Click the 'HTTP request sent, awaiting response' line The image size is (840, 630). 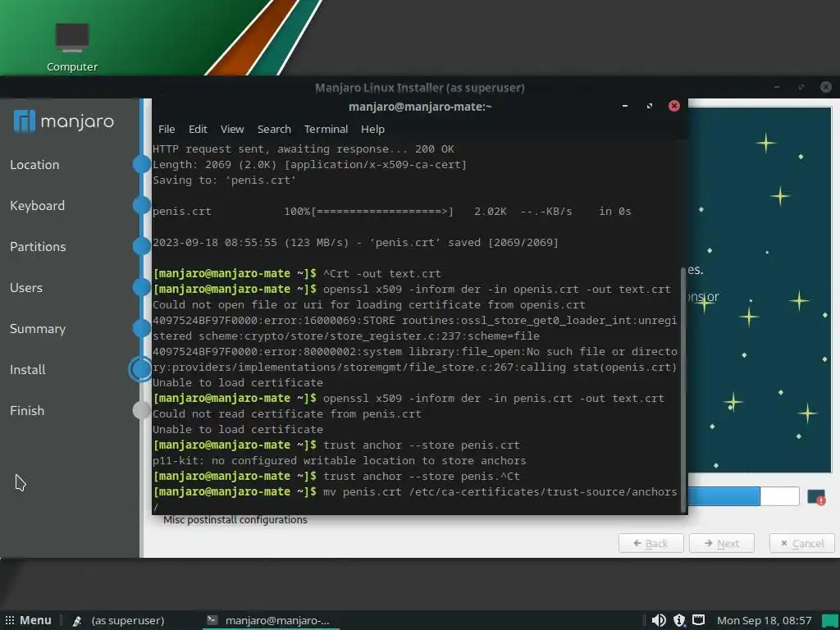(x=304, y=149)
